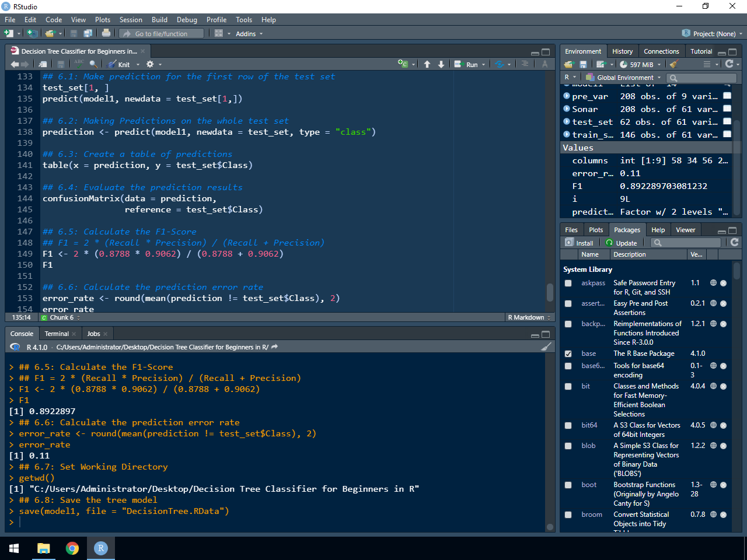The width and height of the screenshot is (747, 560).
Task: Go to the previous chunk with the up arrow
Action: (x=427, y=64)
